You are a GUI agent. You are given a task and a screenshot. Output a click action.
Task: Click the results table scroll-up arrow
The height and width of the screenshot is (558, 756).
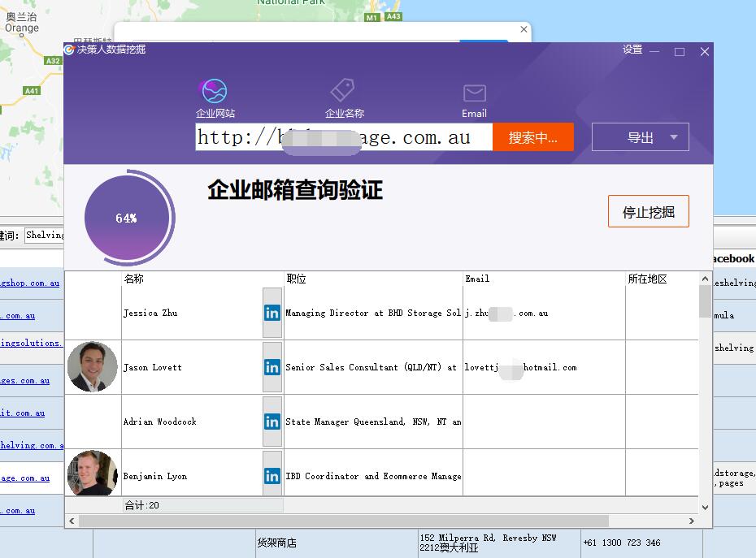[705, 279]
